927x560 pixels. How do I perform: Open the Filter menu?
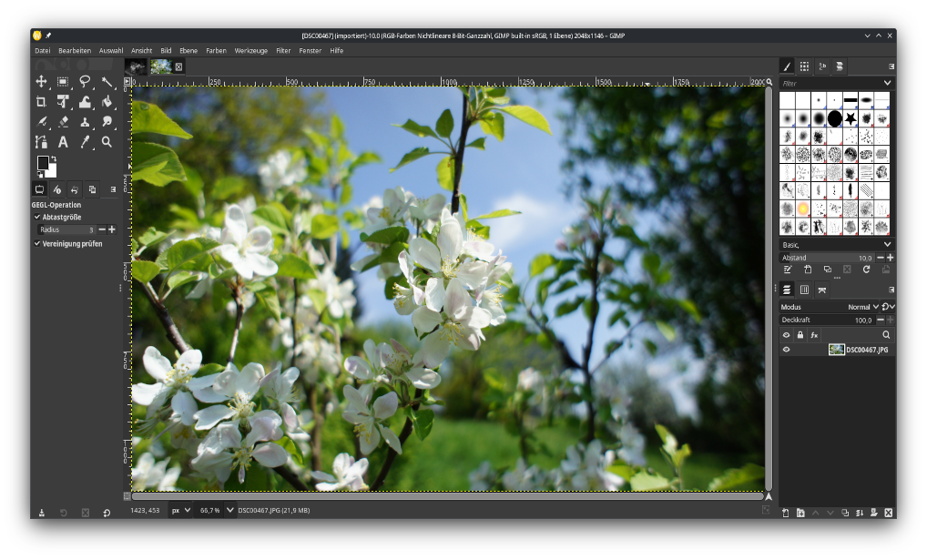coord(283,51)
